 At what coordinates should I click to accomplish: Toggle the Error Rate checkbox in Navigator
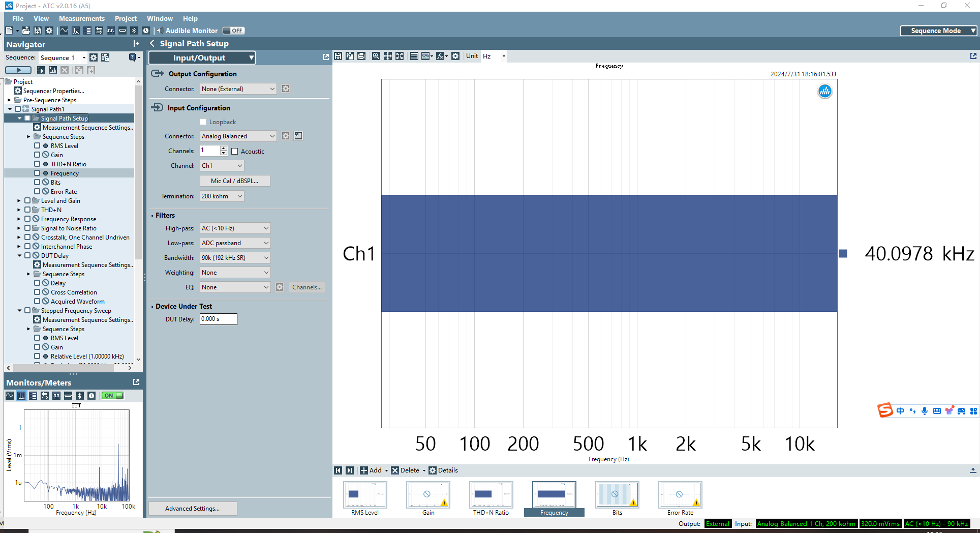click(37, 191)
